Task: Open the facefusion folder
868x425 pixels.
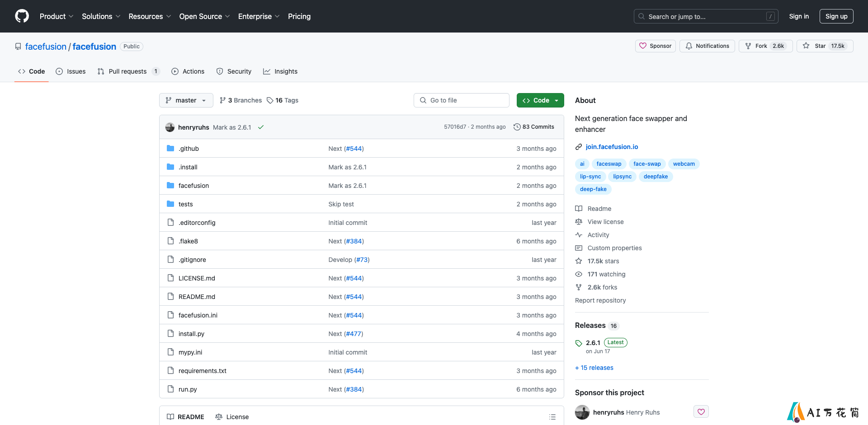Action: coord(193,186)
